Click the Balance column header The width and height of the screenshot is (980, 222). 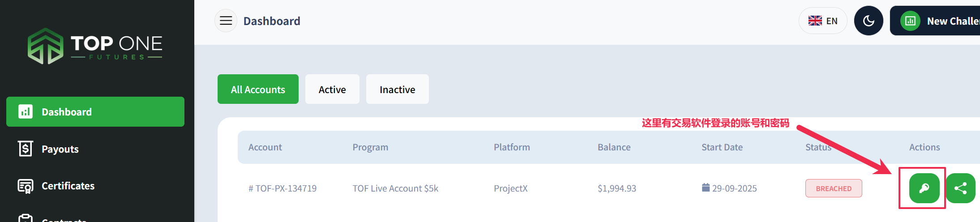pyautogui.click(x=614, y=147)
